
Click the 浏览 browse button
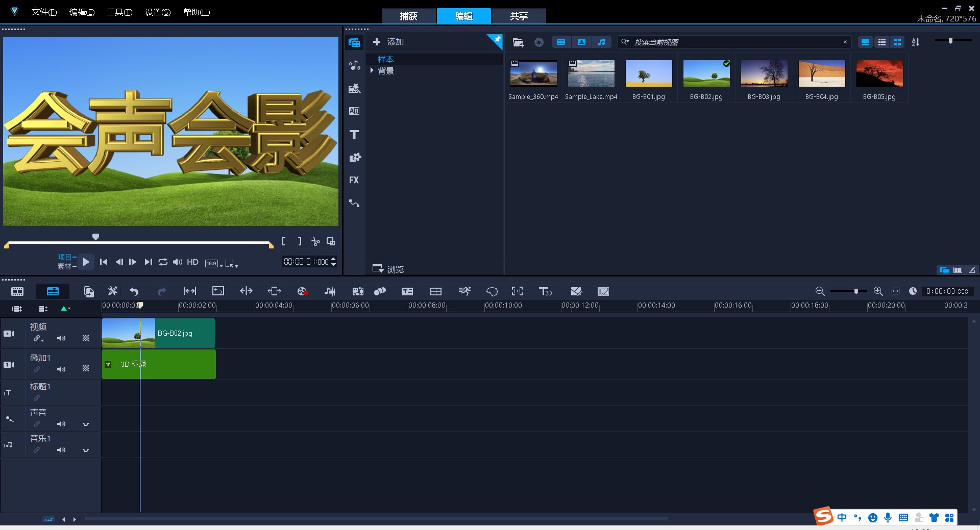[388, 269]
